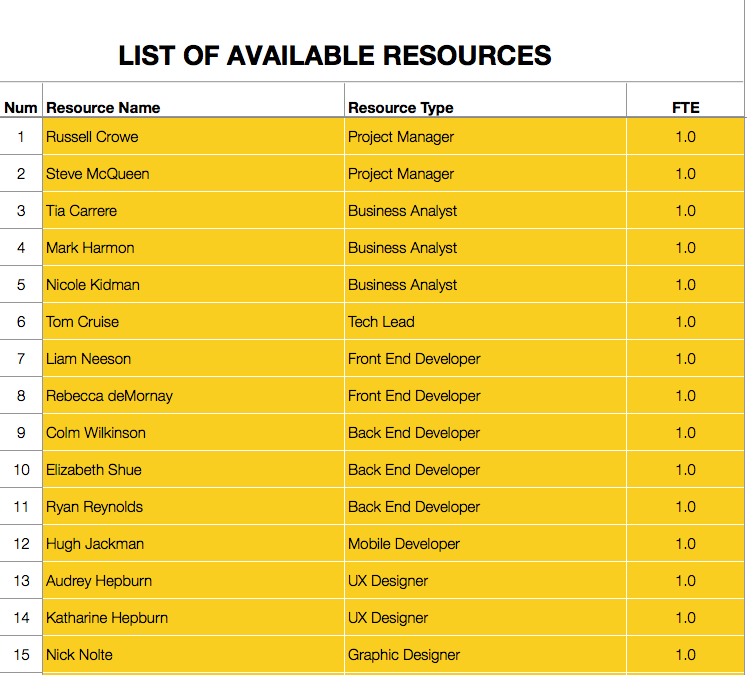747x675 pixels.
Task: Select the cell 'Rebecca deMornay'
Action: [193, 396]
